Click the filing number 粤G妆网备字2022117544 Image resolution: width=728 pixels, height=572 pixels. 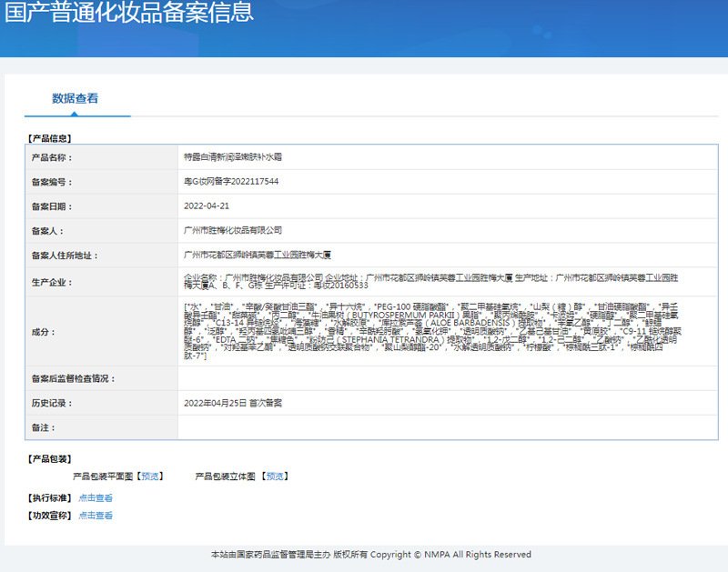[231, 182]
